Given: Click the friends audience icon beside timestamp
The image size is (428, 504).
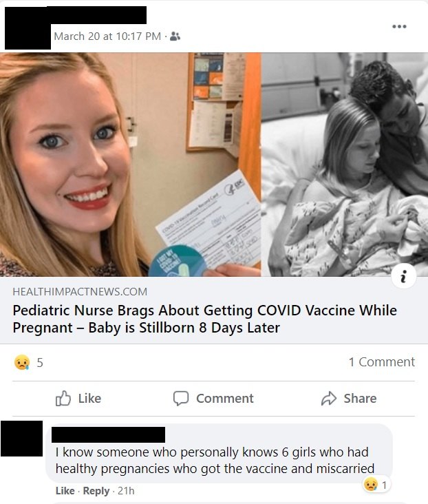Looking at the screenshot, I should [x=175, y=36].
